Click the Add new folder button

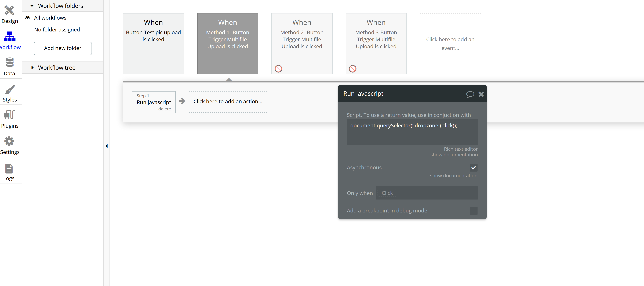pos(63,48)
